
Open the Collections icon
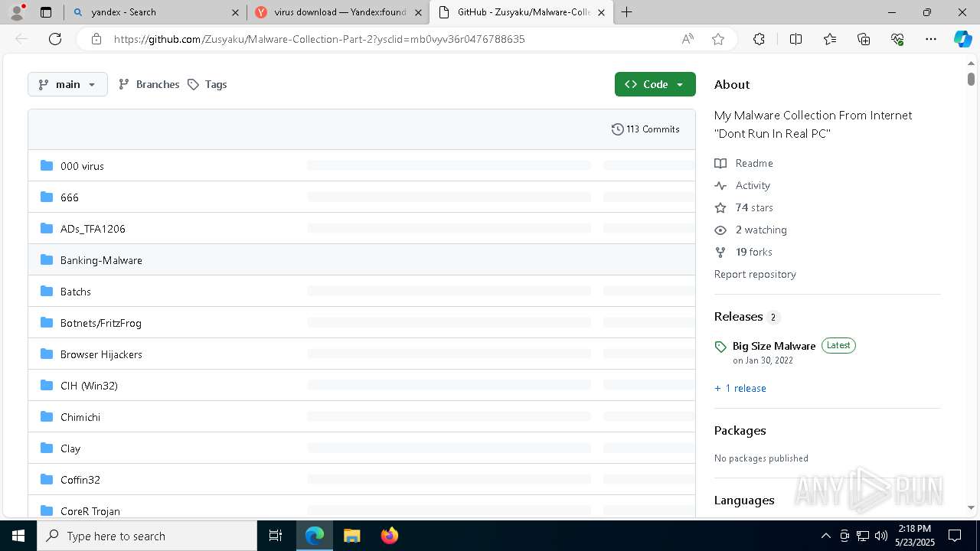tap(864, 39)
